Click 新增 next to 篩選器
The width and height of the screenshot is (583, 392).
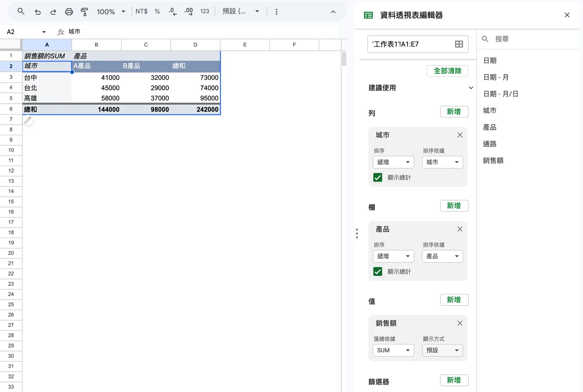(x=454, y=380)
